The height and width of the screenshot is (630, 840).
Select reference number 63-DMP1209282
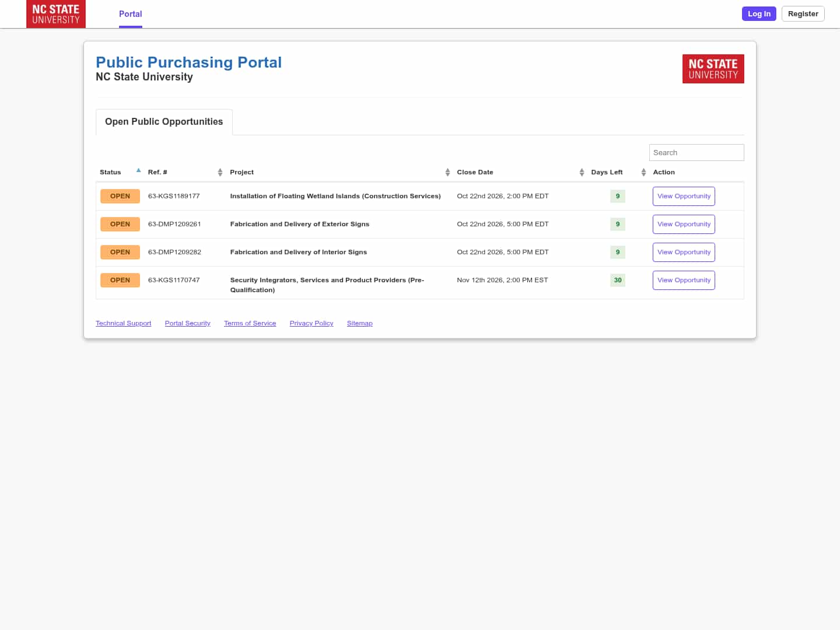point(174,252)
